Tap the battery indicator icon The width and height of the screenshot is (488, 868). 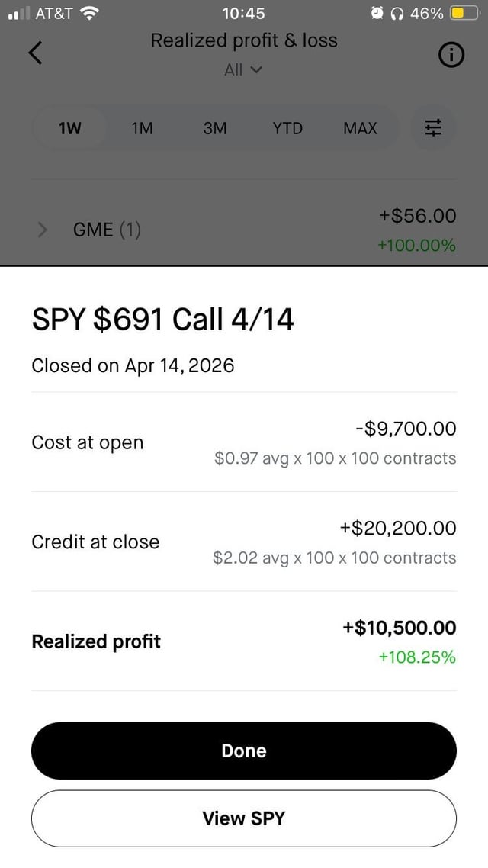click(x=463, y=13)
